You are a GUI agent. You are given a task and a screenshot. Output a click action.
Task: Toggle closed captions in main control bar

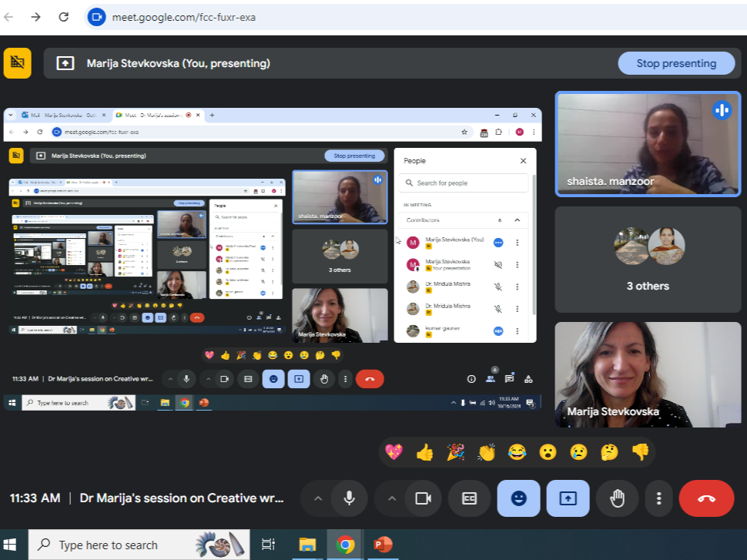point(469,498)
